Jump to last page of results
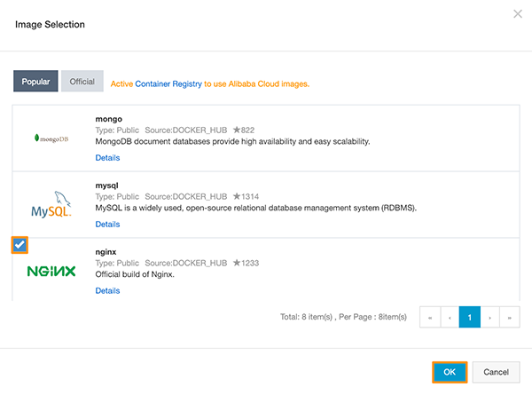The image size is (532, 395). click(x=510, y=317)
